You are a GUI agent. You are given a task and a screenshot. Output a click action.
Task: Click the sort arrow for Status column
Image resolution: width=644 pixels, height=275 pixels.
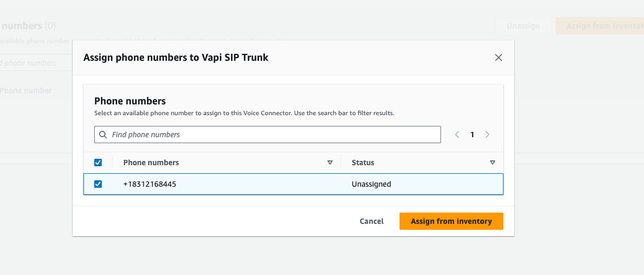[x=492, y=163]
